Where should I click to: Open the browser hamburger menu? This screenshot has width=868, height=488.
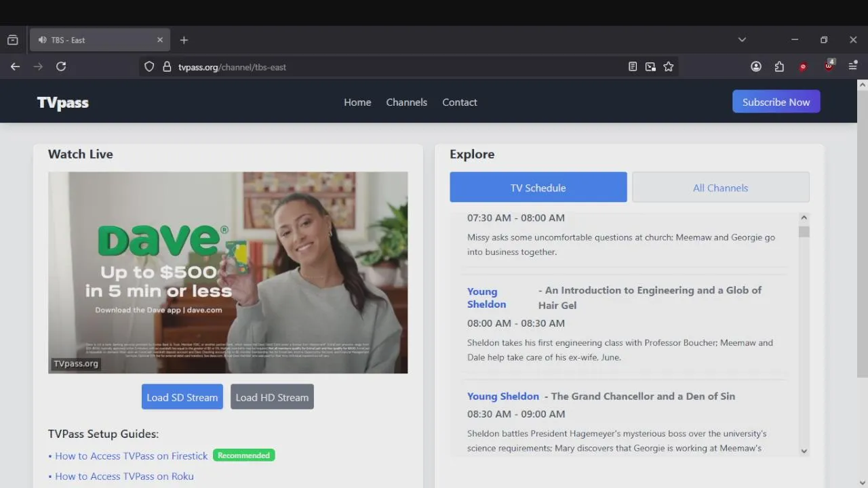pos(853,66)
